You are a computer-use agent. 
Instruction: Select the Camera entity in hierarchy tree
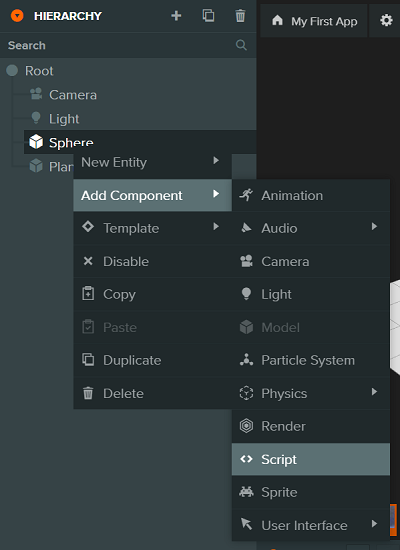(73, 95)
